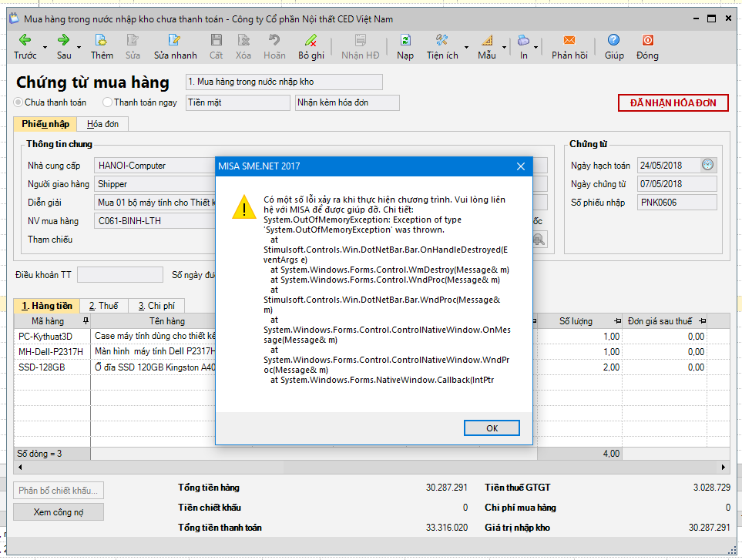This screenshot has height=560, width=742.
Task: Click the Người giao hàng Shipper field
Action: [155, 184]
